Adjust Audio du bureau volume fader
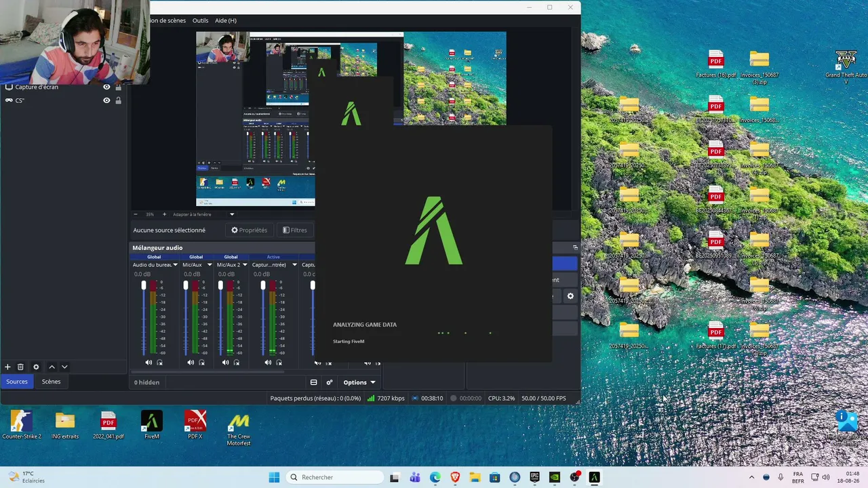Image resolution: width=868 pixels, height=488 pixels. [x=144, y=285]
